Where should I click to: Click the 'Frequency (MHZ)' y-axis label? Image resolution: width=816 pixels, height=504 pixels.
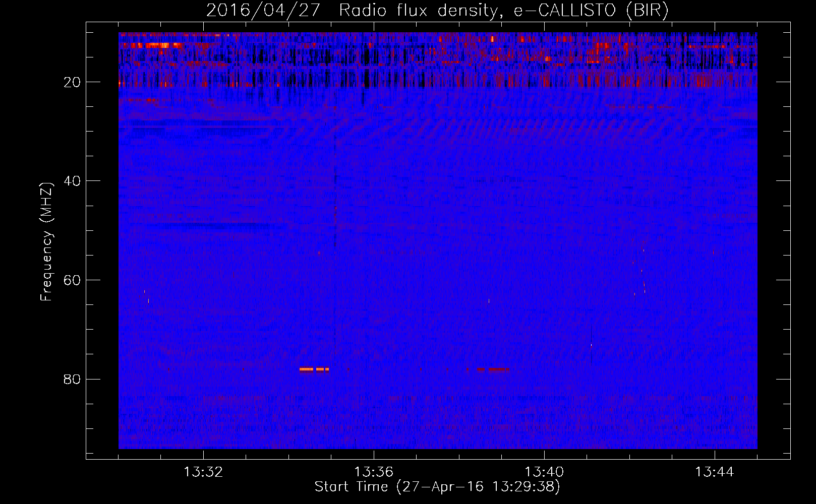click(46, 242)
